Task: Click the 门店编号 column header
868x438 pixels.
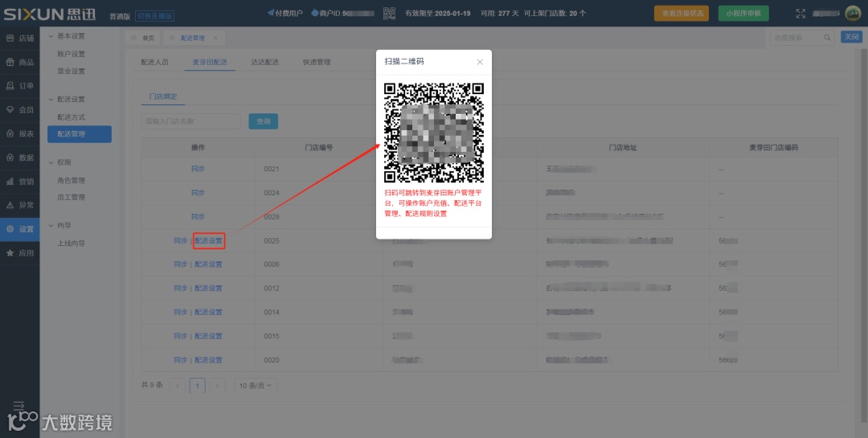Action: (x=319, y=148)
